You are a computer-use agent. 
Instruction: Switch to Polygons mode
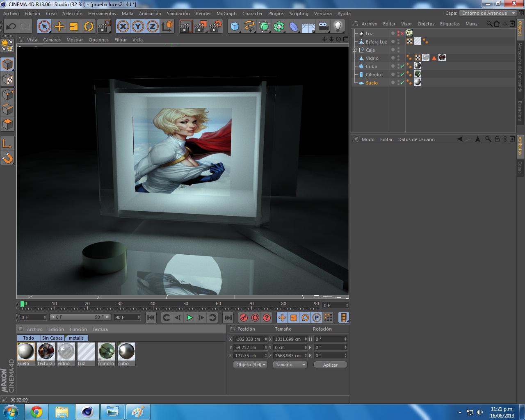pos(8,124)
